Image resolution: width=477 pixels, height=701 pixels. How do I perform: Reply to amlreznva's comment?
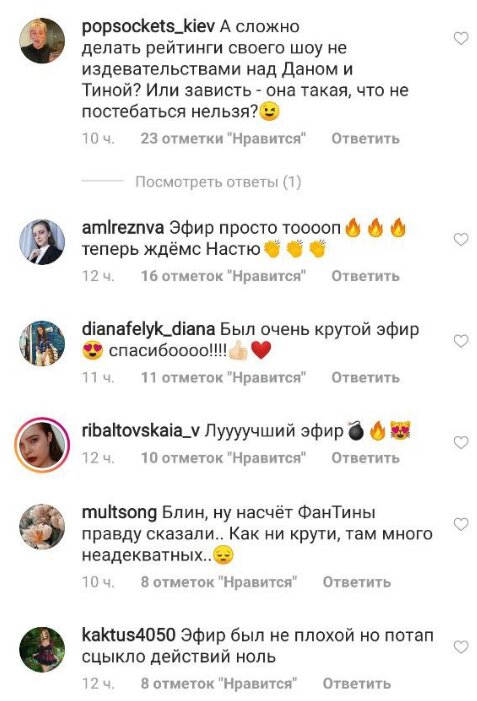click(x=365, y=276)
